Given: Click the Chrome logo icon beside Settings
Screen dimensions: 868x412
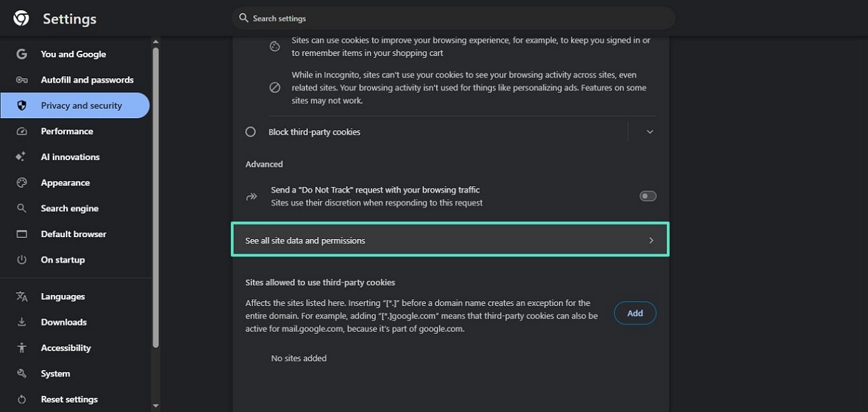Looking at the screenshot, I should 21,19.
